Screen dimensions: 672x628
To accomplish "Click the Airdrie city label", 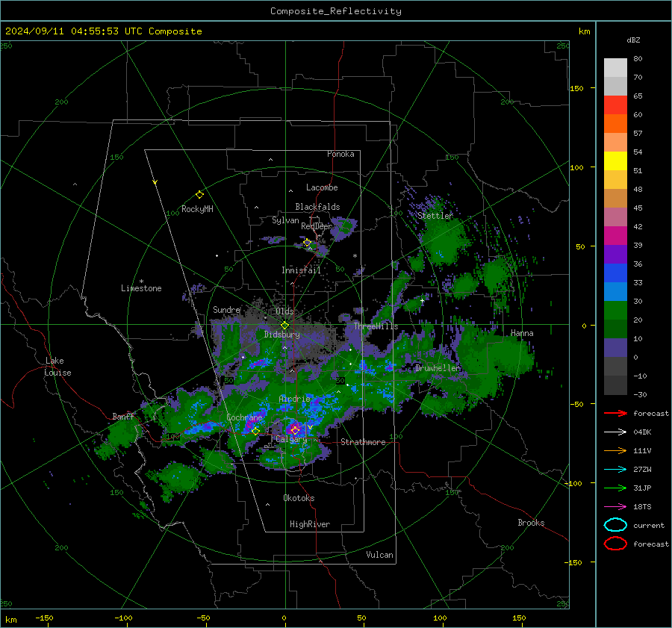I will point(294,399).
